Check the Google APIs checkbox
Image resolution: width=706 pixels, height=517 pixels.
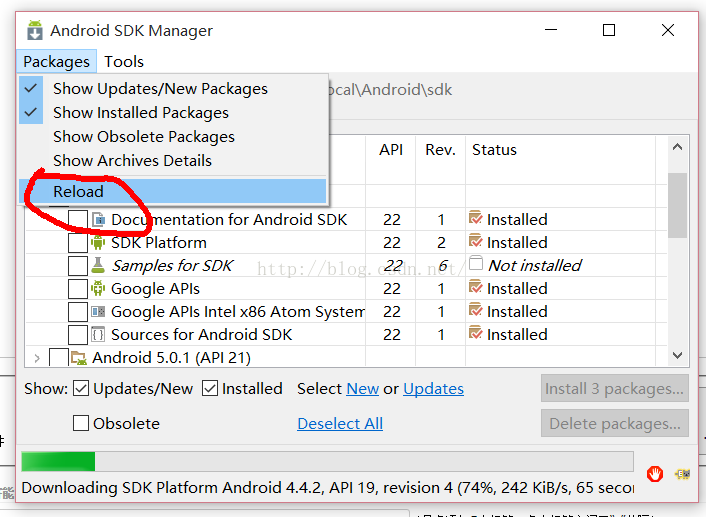(78, 289)
